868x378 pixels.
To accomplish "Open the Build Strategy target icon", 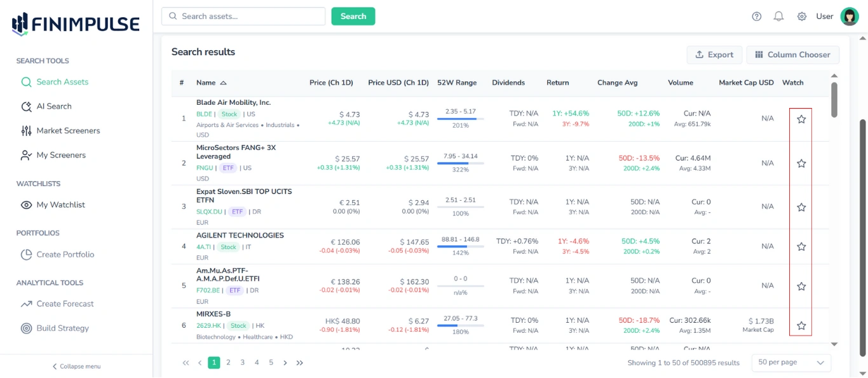I will click(27, 328).
